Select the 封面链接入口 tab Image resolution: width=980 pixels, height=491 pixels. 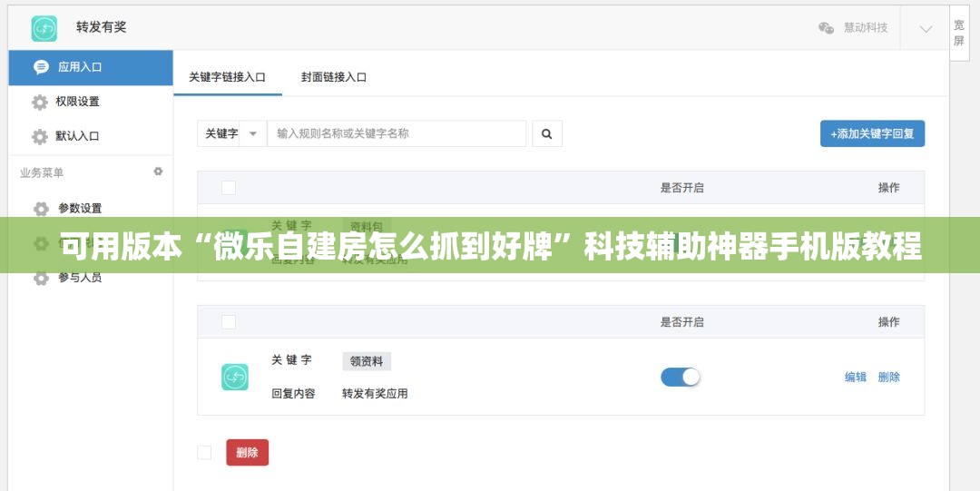click(334, 77)
